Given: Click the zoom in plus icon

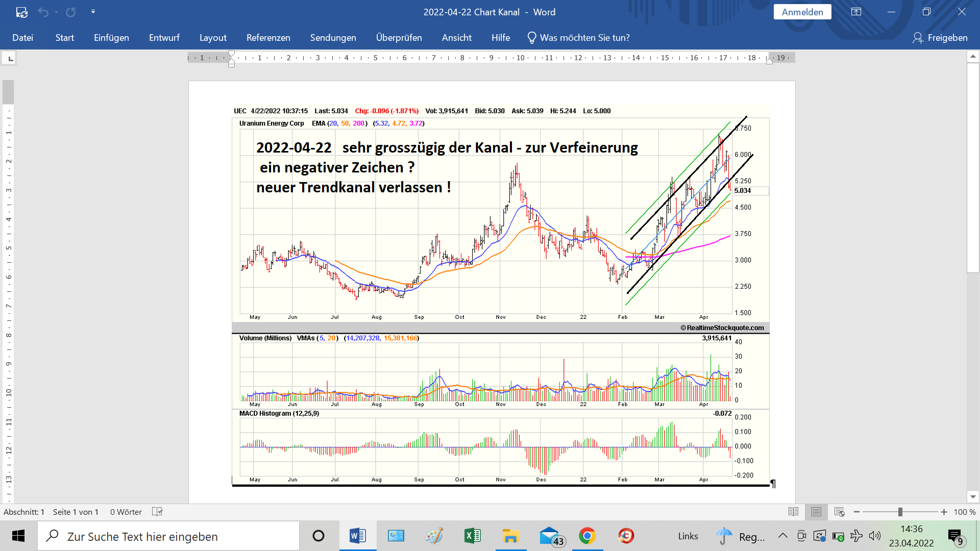Looking at the screenshot, I should coord(944,512).
